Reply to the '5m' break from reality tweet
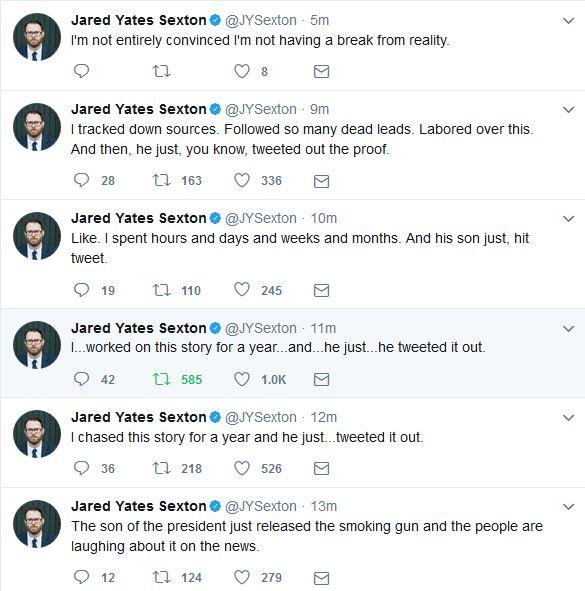Screen dimensions: 585x591 (81, 71)
